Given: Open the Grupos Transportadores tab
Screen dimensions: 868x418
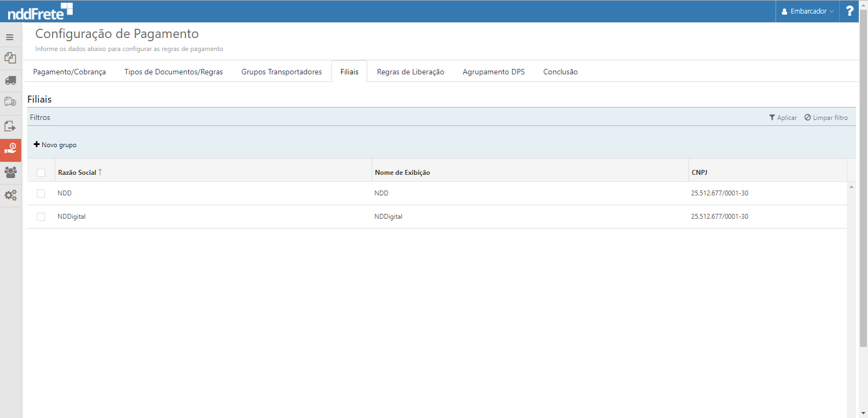Looking at the screenshot, I should pos(282,72).
